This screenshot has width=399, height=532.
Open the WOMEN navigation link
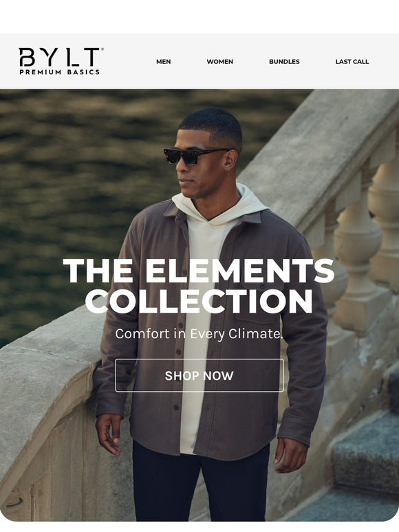(x=219, y=62)
